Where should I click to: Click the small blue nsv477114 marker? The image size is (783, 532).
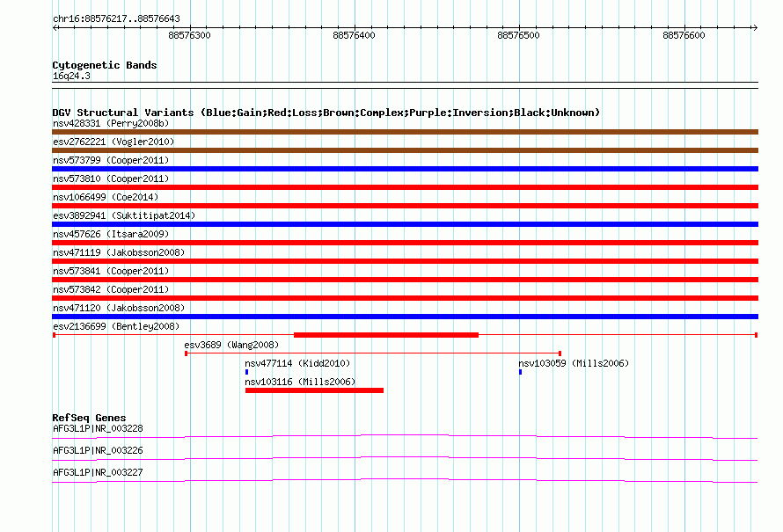[x=246, y=372]
